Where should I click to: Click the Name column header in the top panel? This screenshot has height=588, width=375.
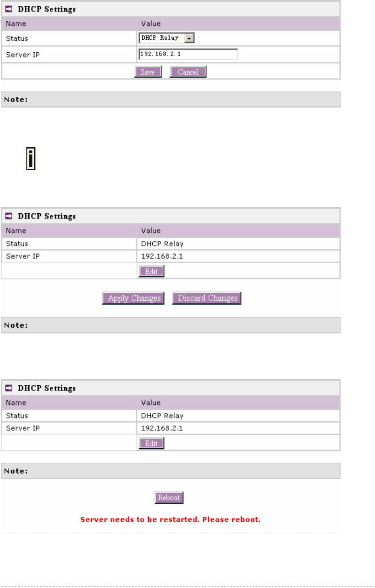[16, 23]
